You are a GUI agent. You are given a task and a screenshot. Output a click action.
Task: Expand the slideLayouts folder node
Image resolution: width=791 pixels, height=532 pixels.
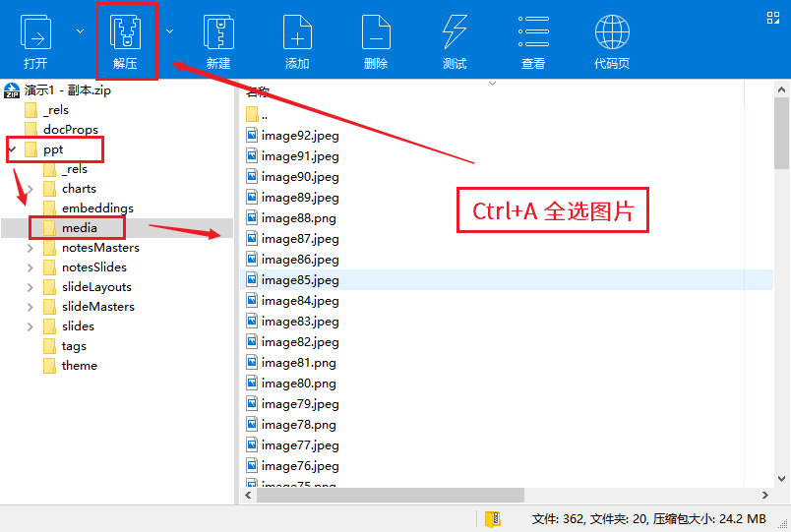click(30, 287)
